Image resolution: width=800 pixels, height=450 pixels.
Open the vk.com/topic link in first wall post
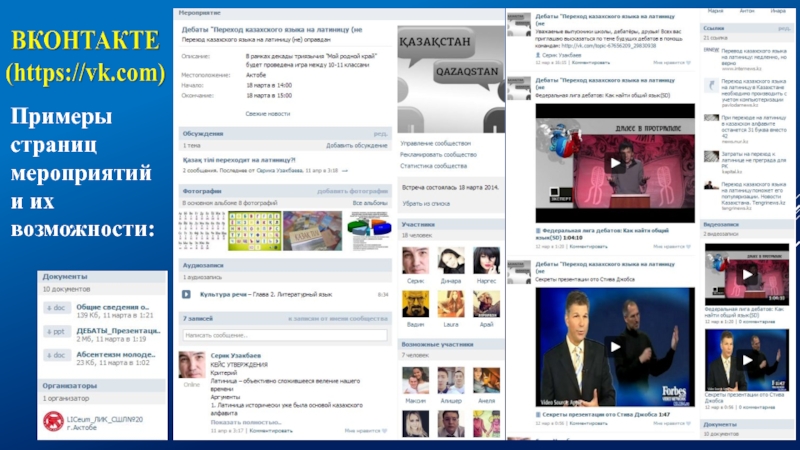point(608,46)
